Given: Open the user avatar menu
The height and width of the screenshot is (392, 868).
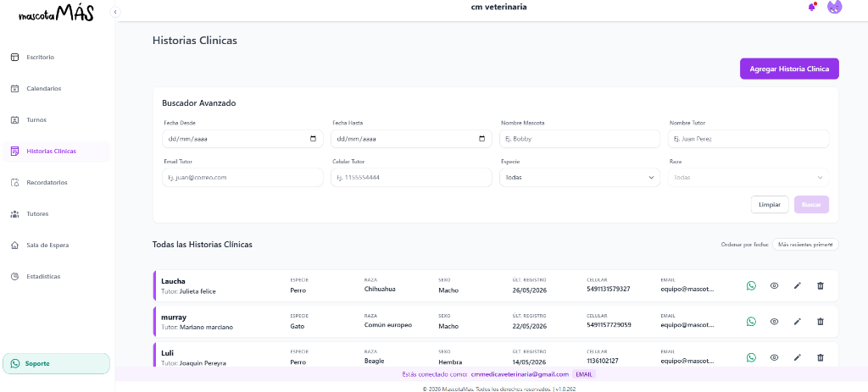Looking at the screenshot, I should point(834,7).
